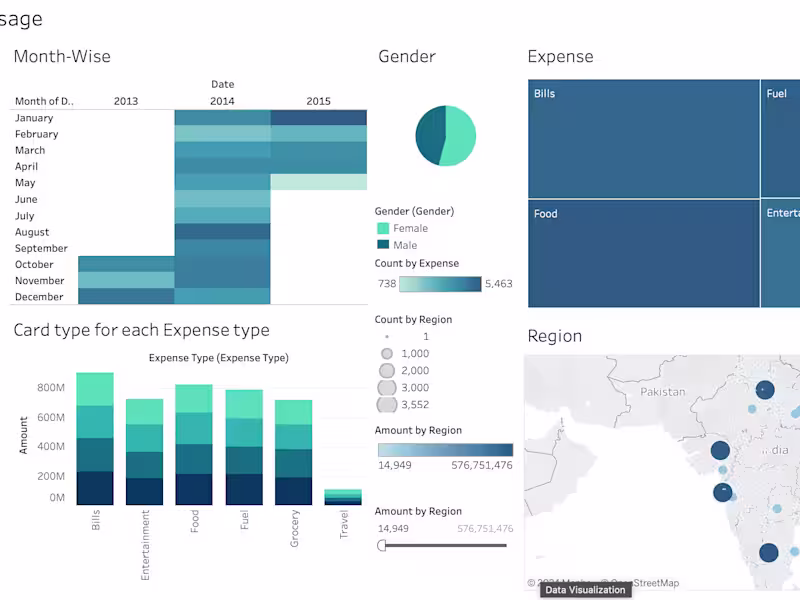The height and width of the screenshot is (600, 800).
Task: Click the 738 minimum value of Count by Expense
Action: click(x=387, y=284)
